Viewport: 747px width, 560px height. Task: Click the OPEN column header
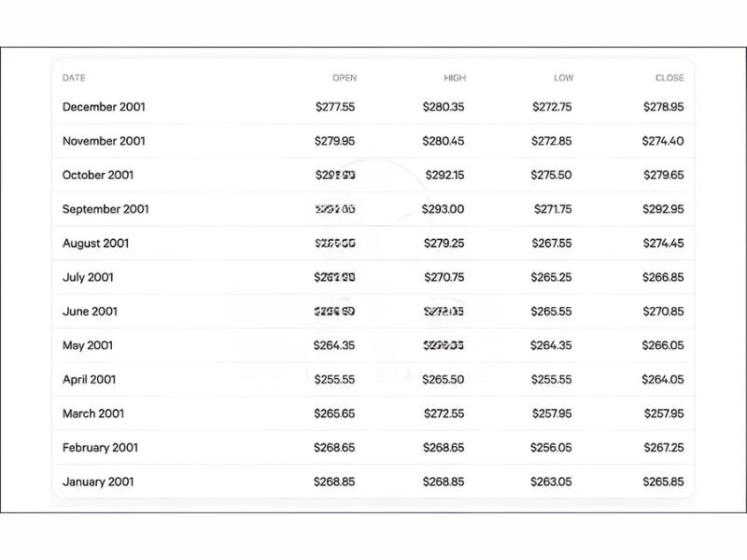coord(344,78)
